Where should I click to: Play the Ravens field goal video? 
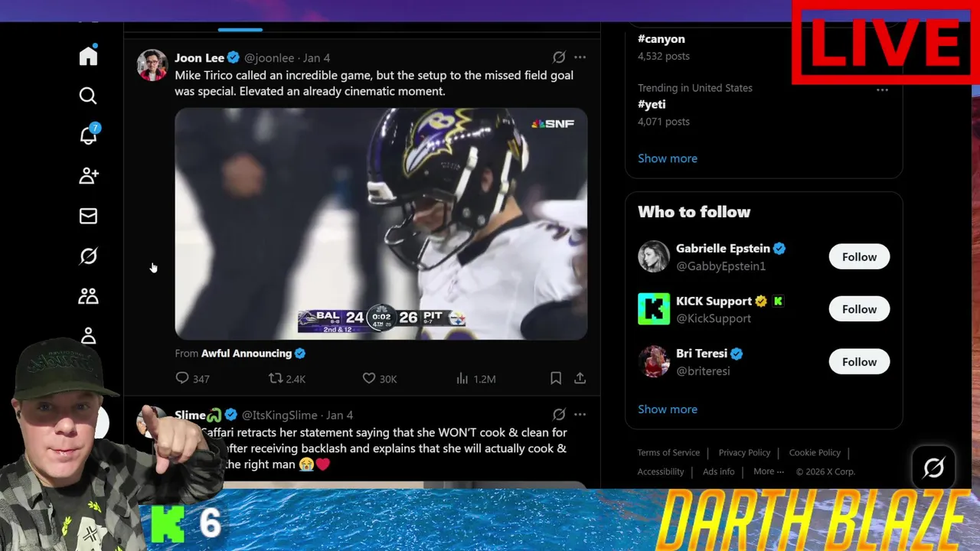pyautogui.click(x=381, y=223)
